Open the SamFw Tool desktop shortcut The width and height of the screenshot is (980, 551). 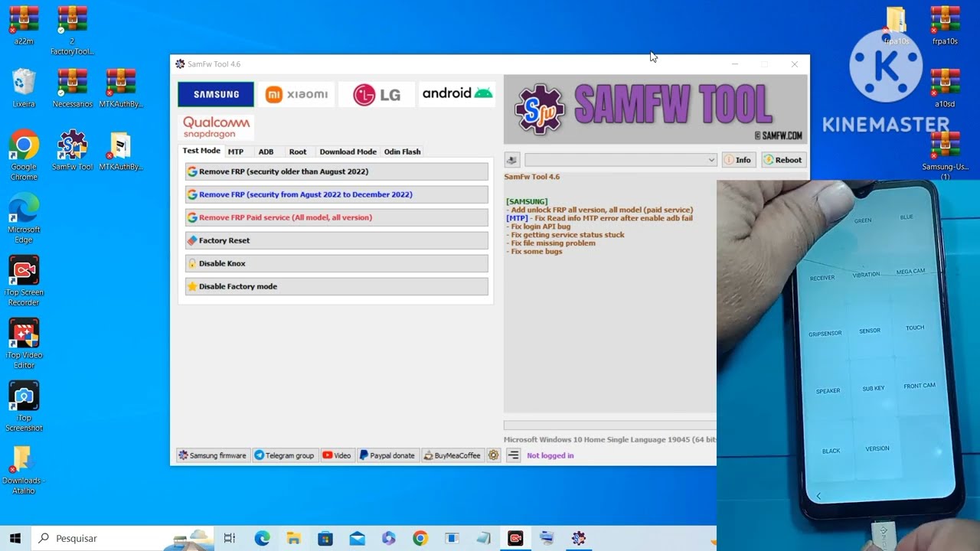[x=73, y=151]
